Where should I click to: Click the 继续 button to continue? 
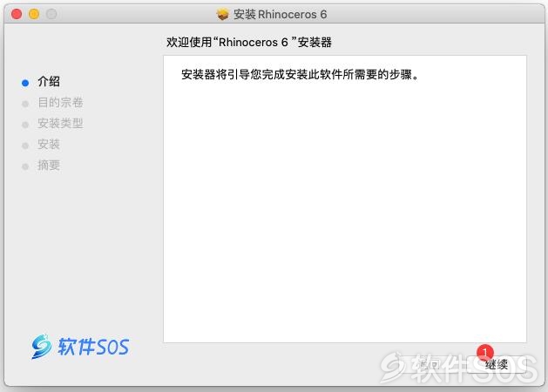(497, 365)
